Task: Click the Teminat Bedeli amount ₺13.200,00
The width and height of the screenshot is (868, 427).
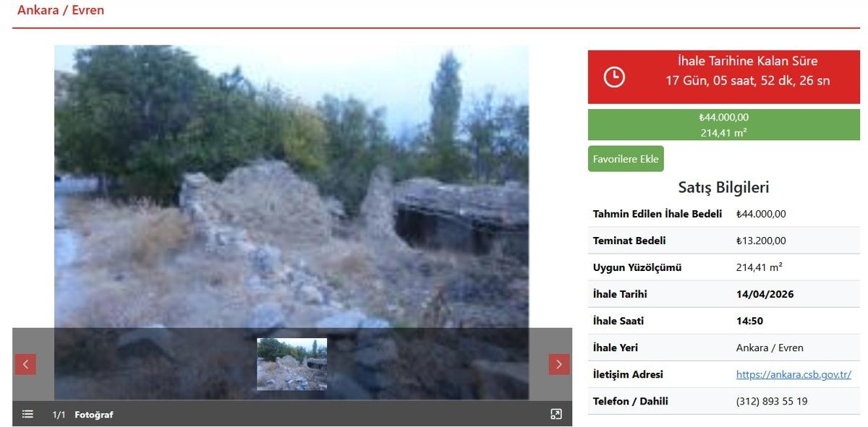Action: click(x=761, y=241)
